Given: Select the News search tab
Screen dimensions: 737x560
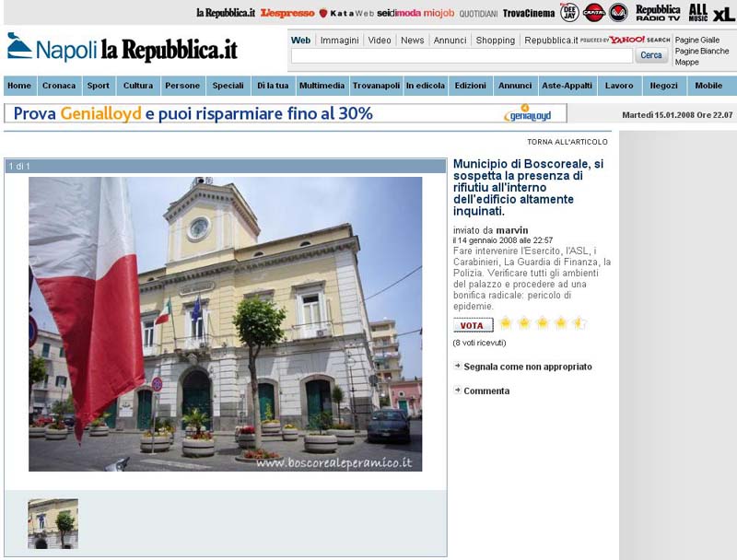Looking at the screenshot, I should pos(412,41).
